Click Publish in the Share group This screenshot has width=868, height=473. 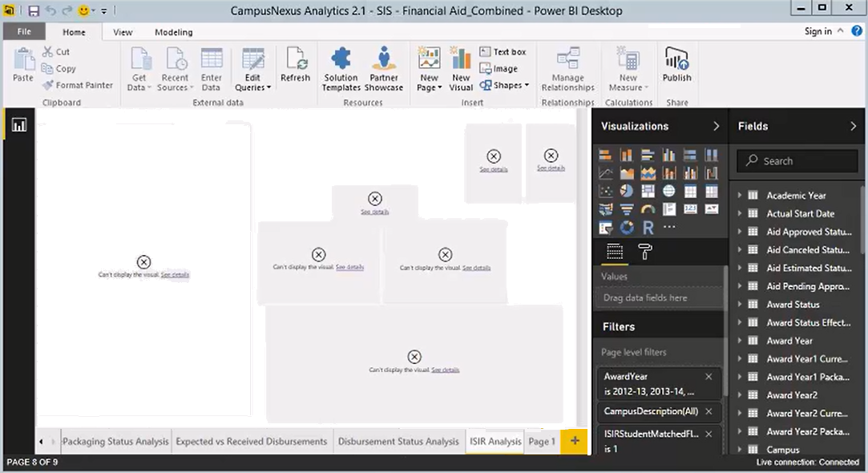pos(677,65)
